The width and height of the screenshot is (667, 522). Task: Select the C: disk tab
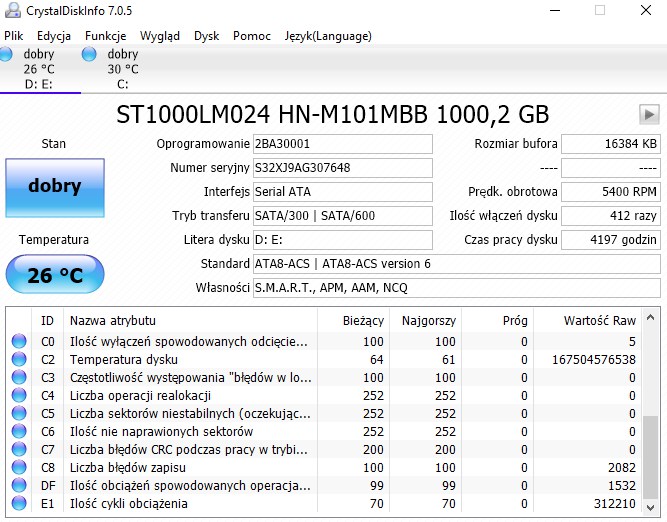coord(123,68)
